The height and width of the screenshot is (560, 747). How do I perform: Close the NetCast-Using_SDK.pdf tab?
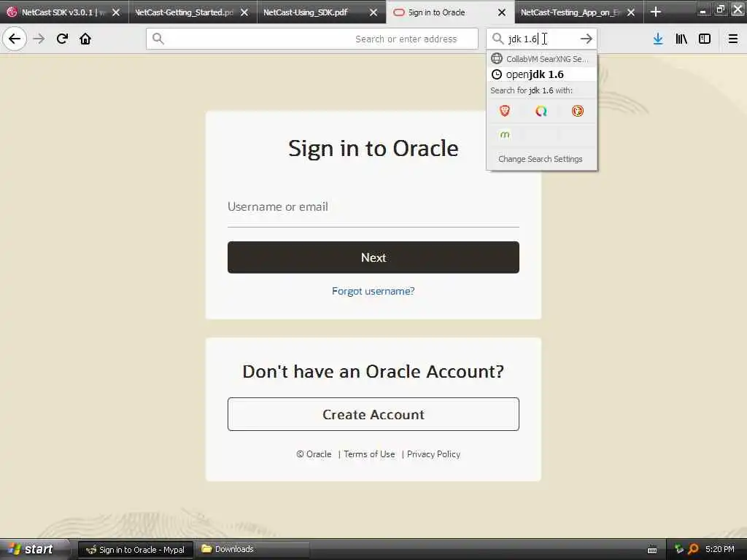pos(373,12)
